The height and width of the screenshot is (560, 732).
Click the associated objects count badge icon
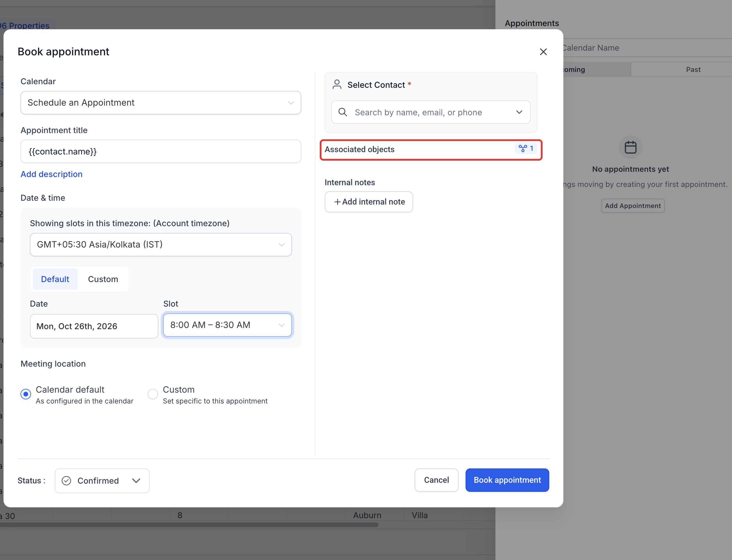click(x=523, y=148)
